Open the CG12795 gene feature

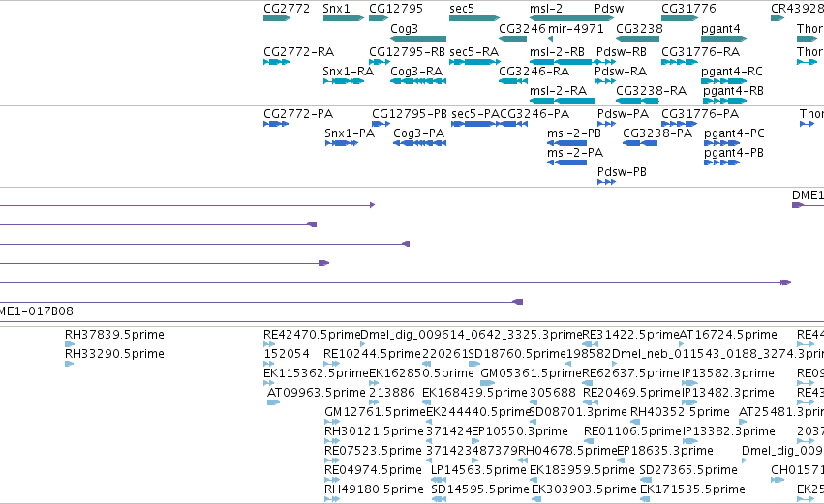click(x=379, y=18)
